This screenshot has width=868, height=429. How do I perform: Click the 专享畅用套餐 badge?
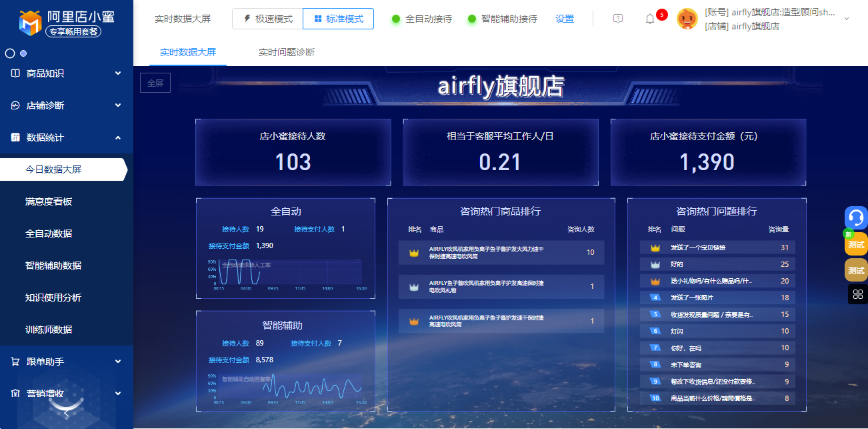tap(73, 31)
